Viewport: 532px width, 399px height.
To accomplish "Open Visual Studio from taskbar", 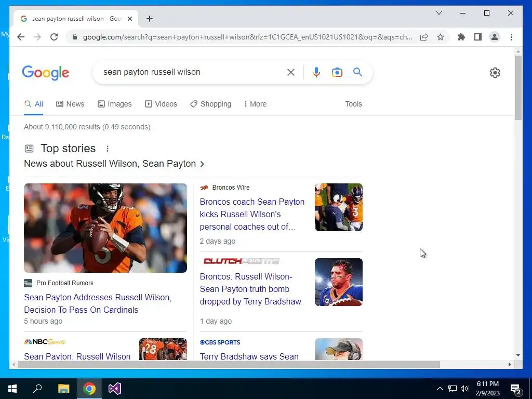I will [x=115, y=389].
